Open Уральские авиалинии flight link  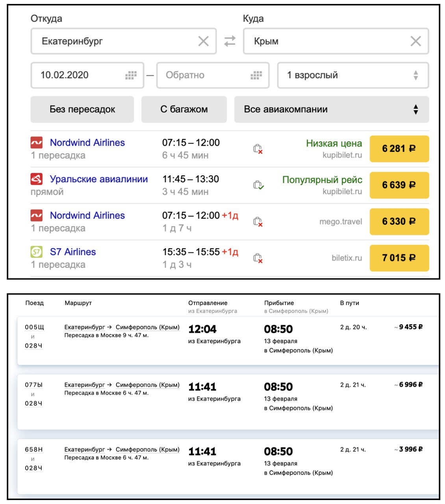pos(99,179)
